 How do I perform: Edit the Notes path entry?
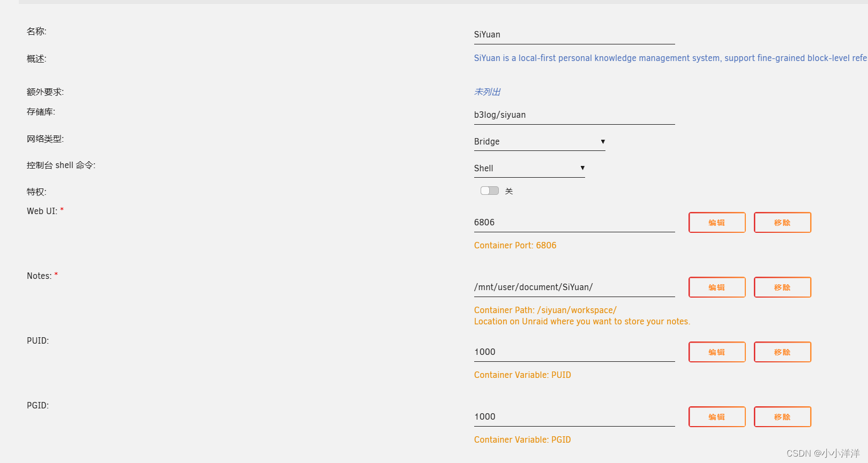(x=717, y=287)
